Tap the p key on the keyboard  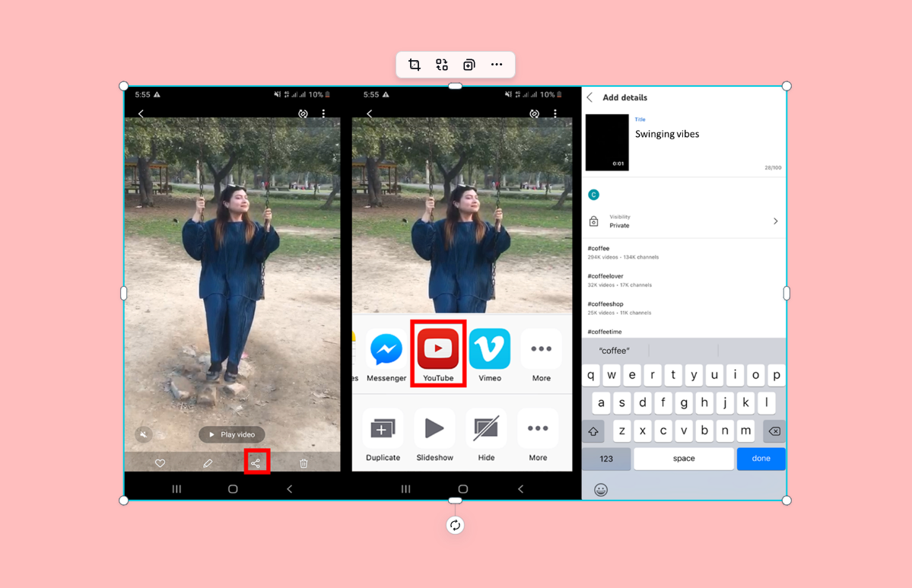(777, 375)
